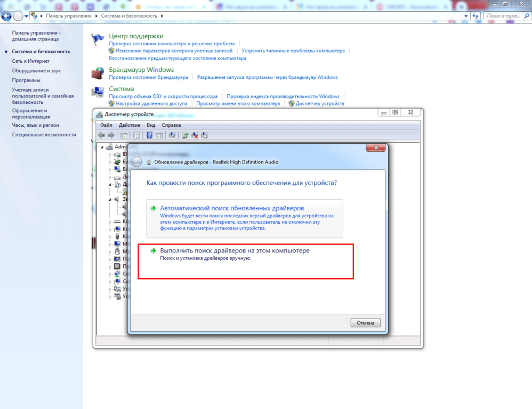Click the update driver software toolbar icon
This screenshot has height=409, width=532.
(185, 135)
